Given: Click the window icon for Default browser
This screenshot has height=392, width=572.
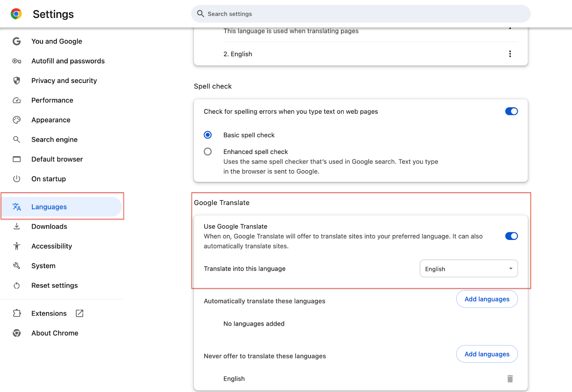Looking at the screenshot, I should tap(16, 159).
